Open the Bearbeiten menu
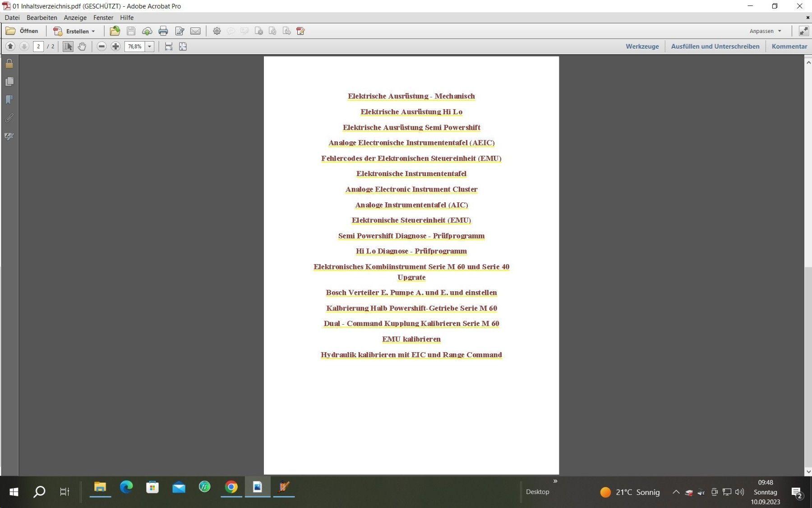This screenshot has width=812, height=508. click(42, 18)
